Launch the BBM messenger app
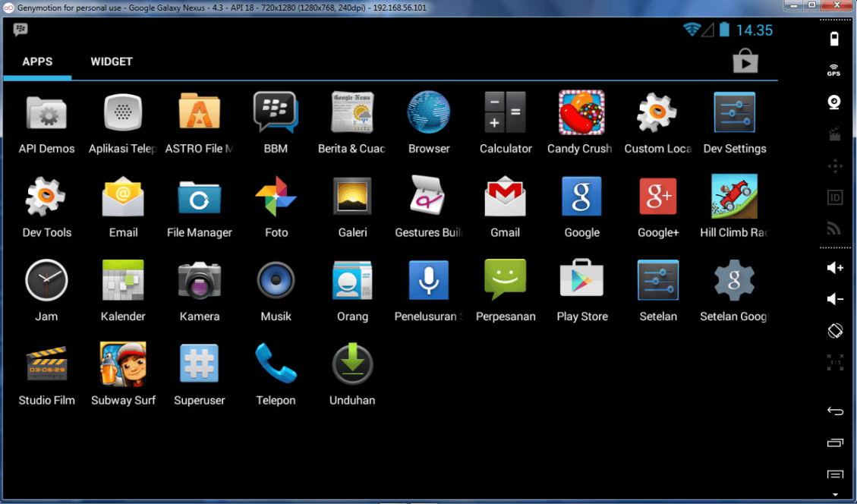 click(x=276, y=112)
